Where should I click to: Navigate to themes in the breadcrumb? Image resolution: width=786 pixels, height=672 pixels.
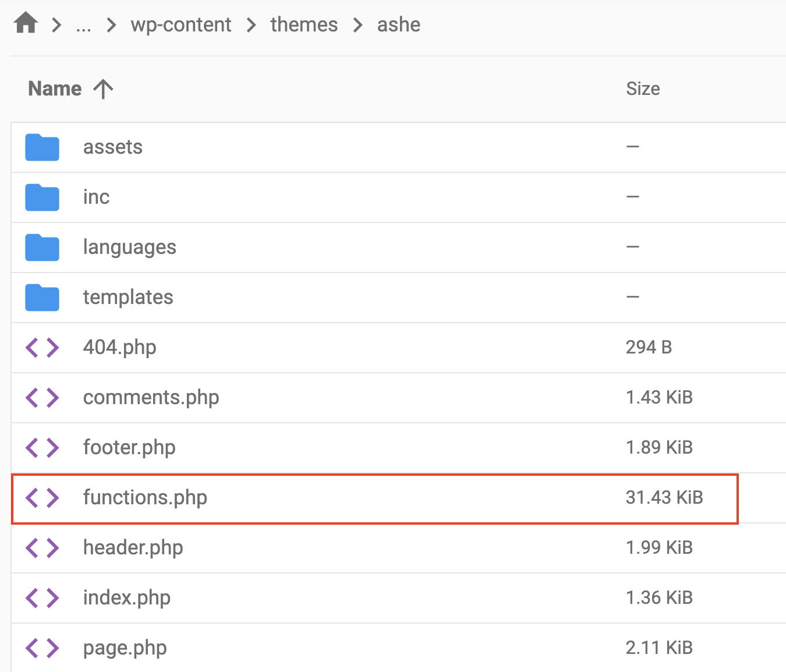tap(303, 24)
